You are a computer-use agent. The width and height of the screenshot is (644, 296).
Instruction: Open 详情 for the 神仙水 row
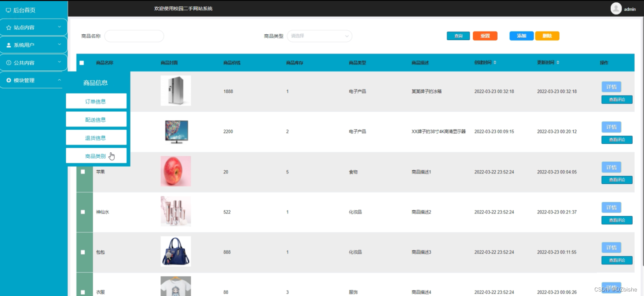tap(611, 207)
